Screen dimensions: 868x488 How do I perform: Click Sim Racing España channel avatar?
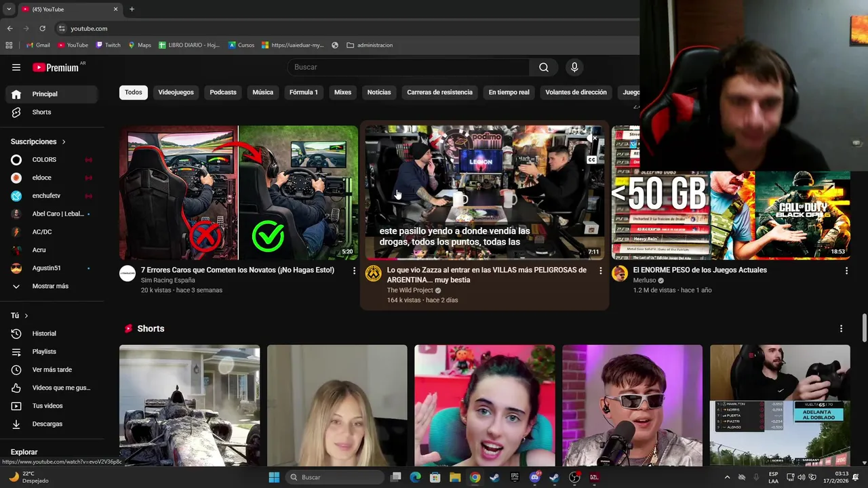(127, 273)
